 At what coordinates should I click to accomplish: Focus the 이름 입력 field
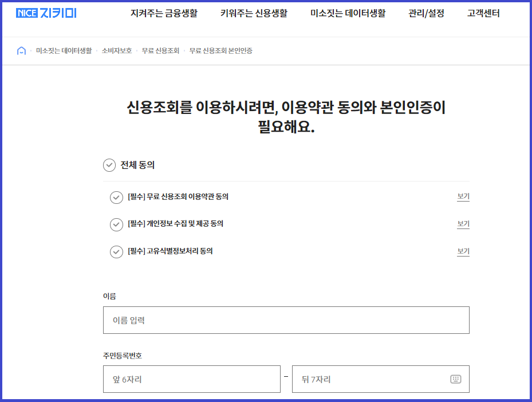point(286,320)
